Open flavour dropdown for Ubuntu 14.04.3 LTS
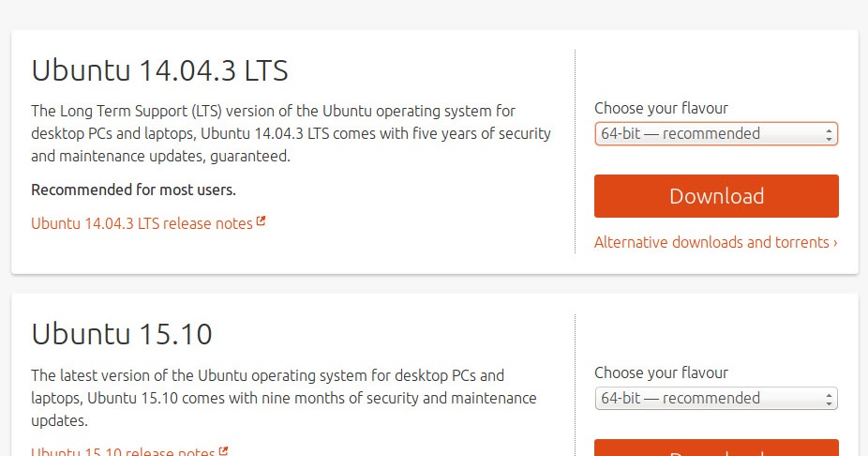Viewport: 868px width, 456px height. (715, 134)
